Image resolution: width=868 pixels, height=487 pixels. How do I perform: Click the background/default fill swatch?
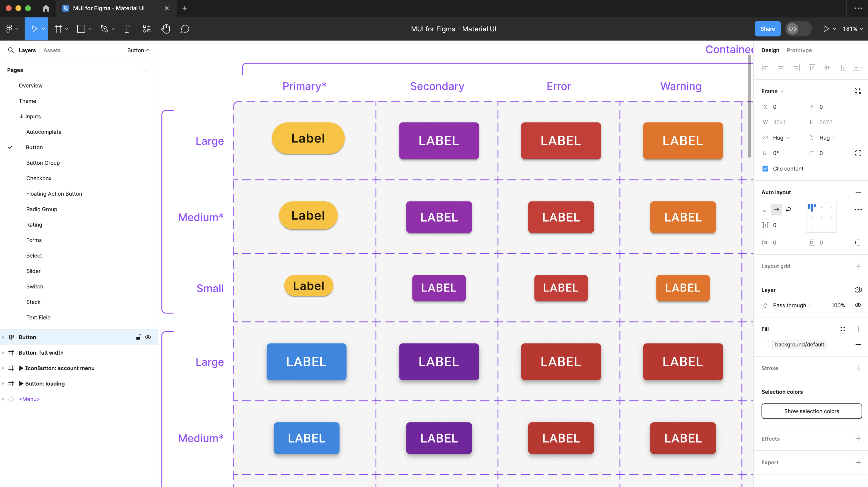[x=765, y=344]
